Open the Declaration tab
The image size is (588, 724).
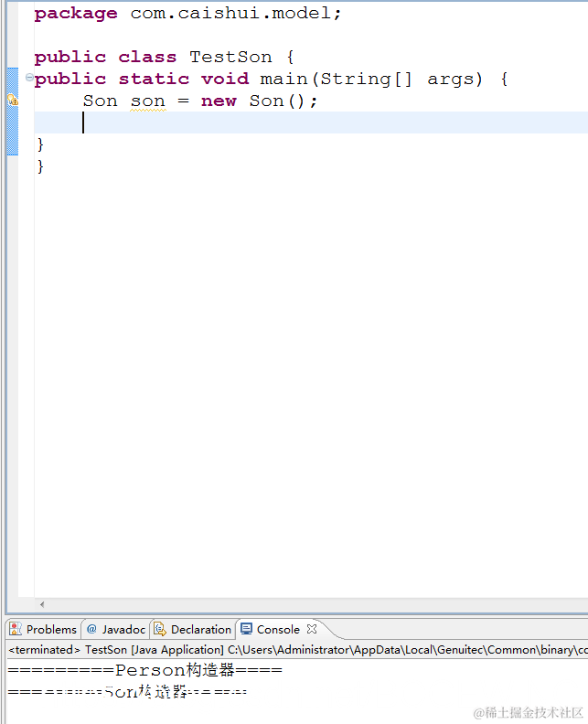(193, 629)
